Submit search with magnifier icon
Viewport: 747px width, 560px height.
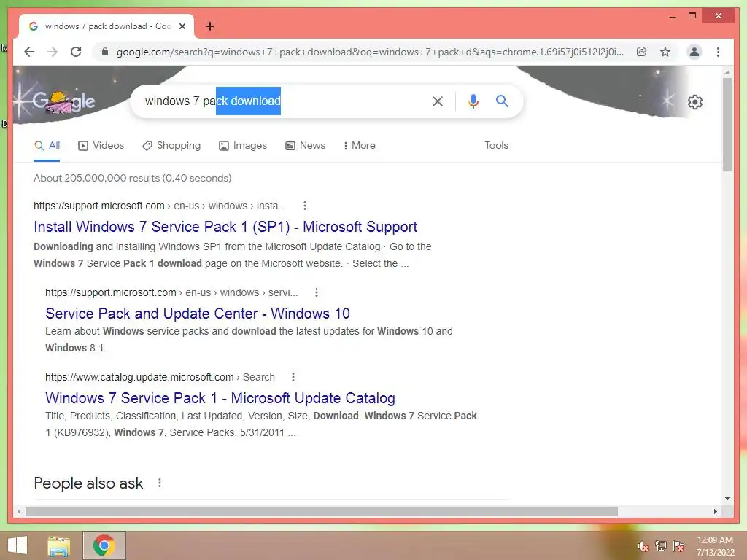502,101
